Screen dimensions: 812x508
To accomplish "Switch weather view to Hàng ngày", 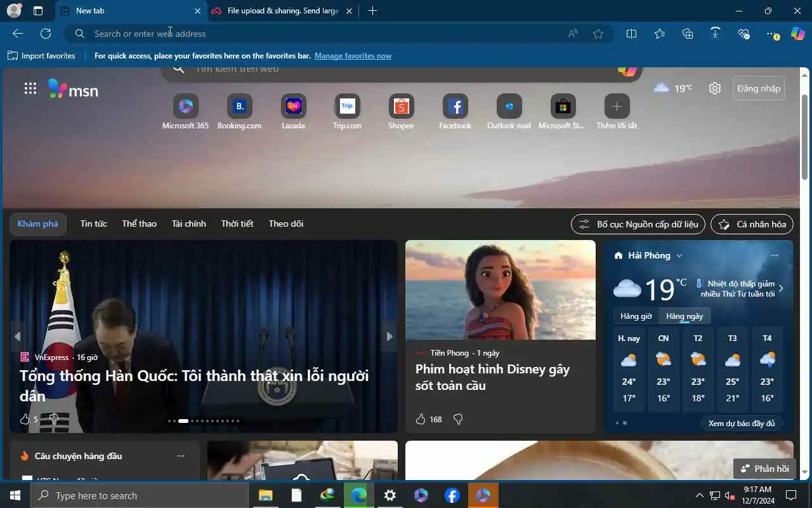I will 684,316.
